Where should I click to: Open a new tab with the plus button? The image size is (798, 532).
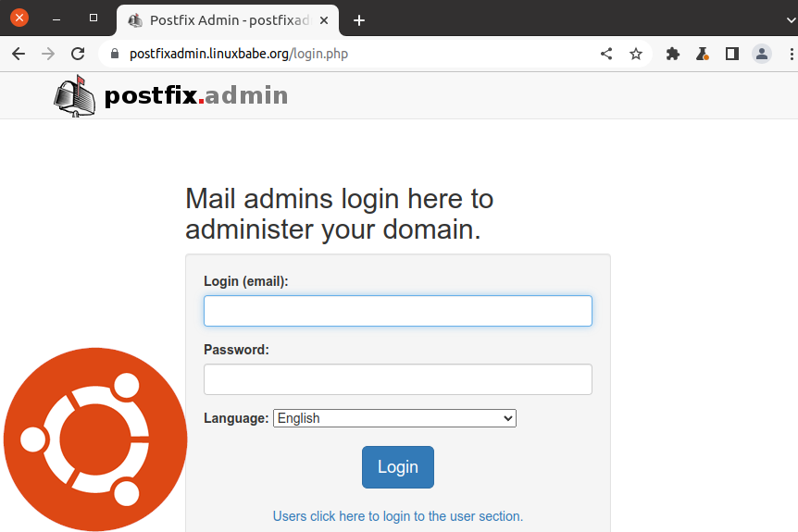click(359, 20)
